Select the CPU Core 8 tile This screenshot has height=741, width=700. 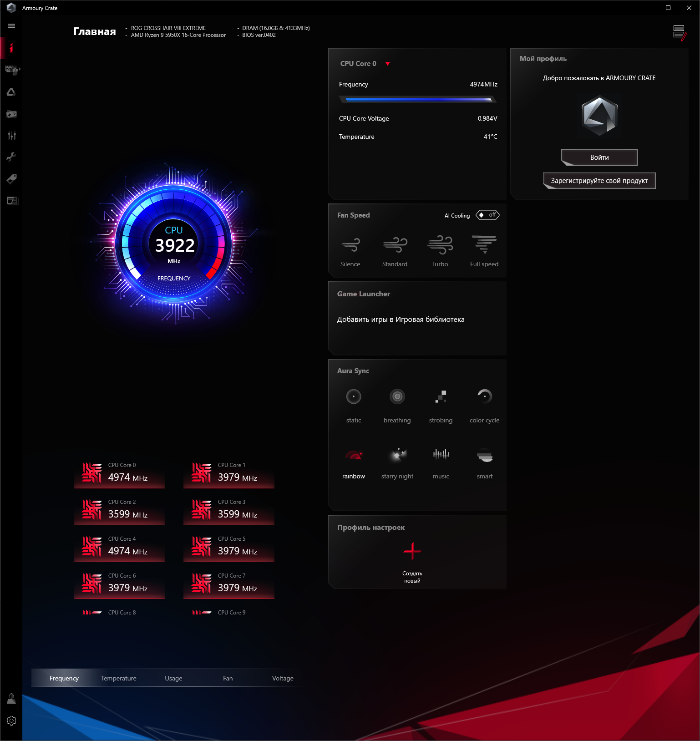119,613
